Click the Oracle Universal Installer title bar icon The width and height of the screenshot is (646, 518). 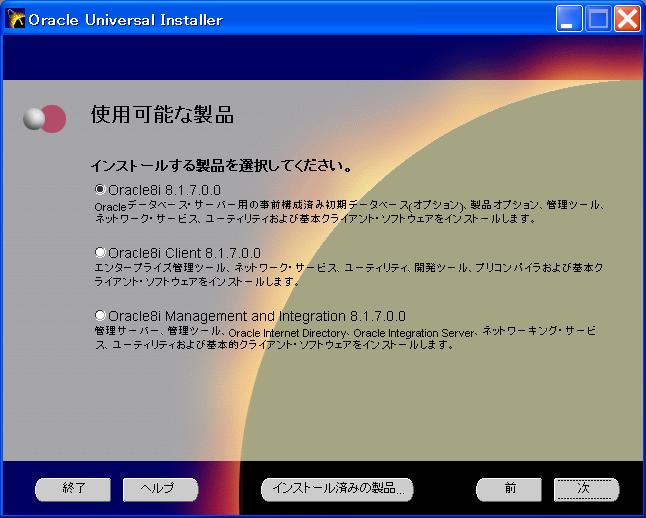coord(16,19)
